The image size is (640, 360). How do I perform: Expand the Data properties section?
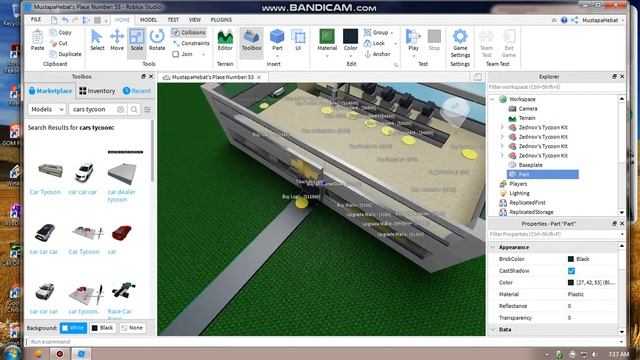tap(493, 329)
